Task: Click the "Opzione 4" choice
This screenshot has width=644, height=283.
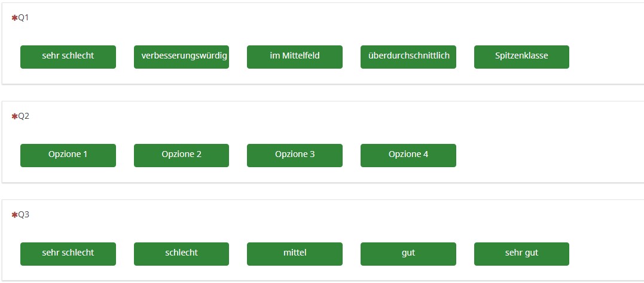Action: [x=408, y=155]
